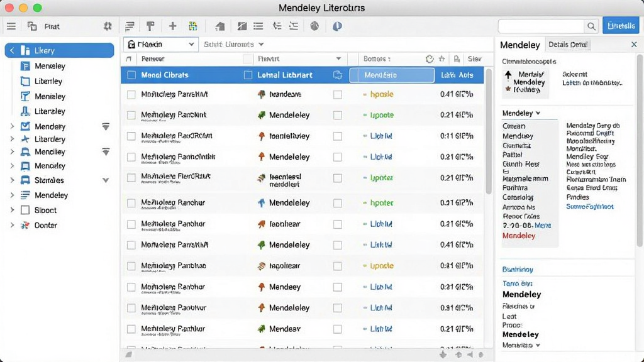This screenshot has height=362, width=644.
Task: Check the Mnaitcley ParstiNt first row checkbox
Action: pos(131,95)
